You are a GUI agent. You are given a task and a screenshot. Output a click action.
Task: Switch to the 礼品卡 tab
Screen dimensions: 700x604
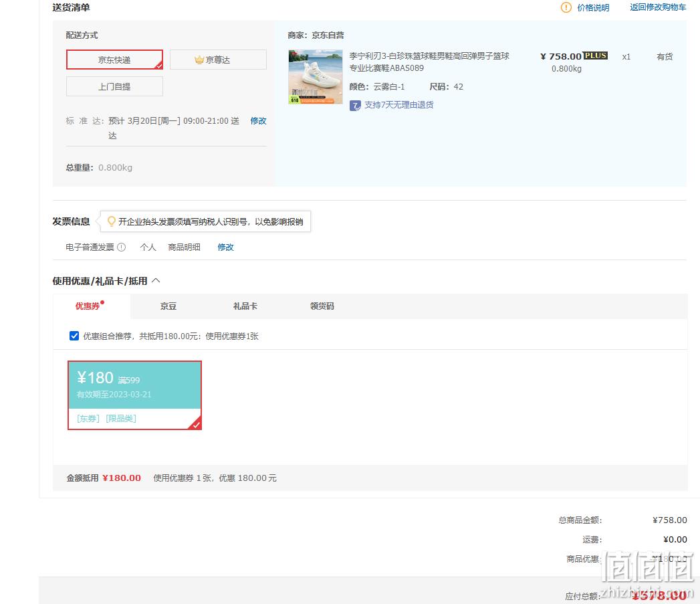(x=245, y=306)
